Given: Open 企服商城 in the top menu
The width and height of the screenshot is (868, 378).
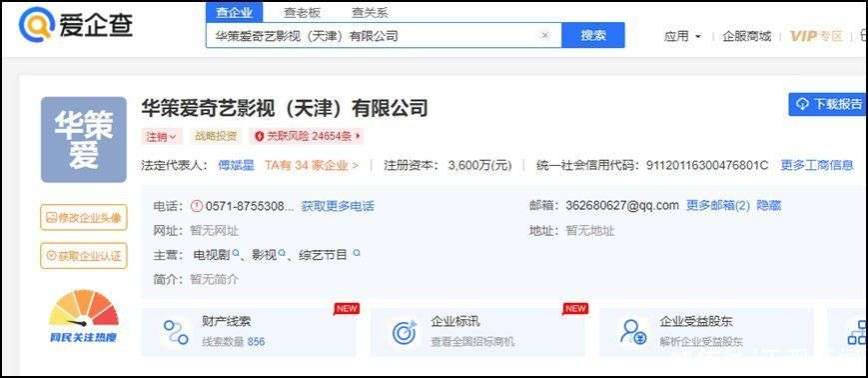Looking at the screenshot, I should click(746, 36).
